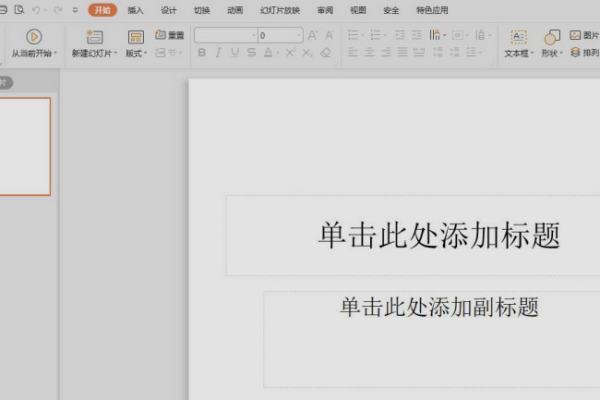Select the slide thumbnail in left panel
The image size is (600, 400).
tap(24, 146)
